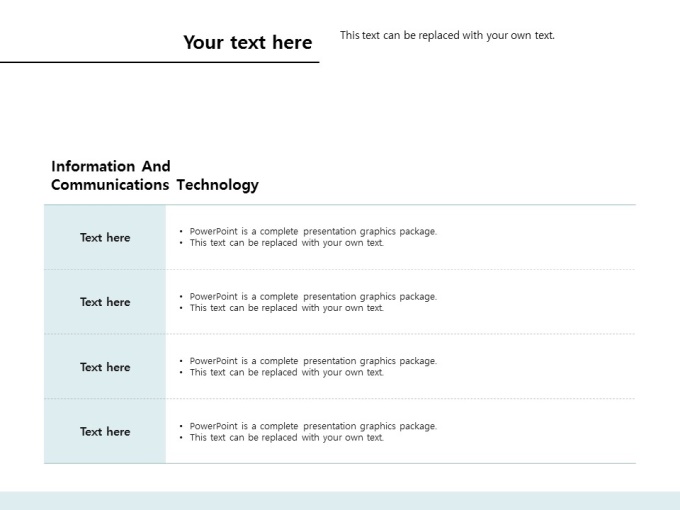Image resolution: width=680 pixels, height=510 pixels.
Task: Select the subtitle text beside the title
Action: [447, 35]
